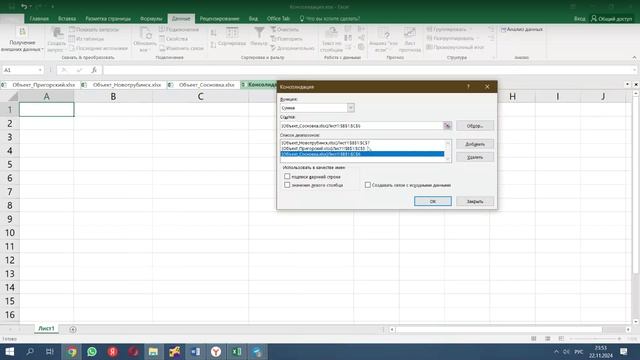Click the Анализ данных button
Viewport: 640px width, 360px height.
[x=522, y=29]
